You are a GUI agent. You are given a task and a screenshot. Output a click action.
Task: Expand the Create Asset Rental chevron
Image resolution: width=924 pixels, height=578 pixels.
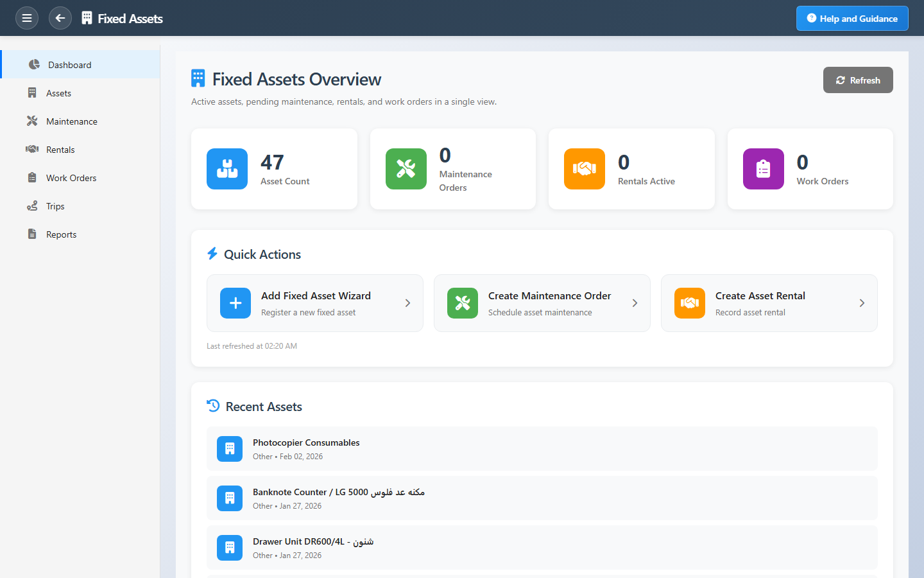coord(862,303)
